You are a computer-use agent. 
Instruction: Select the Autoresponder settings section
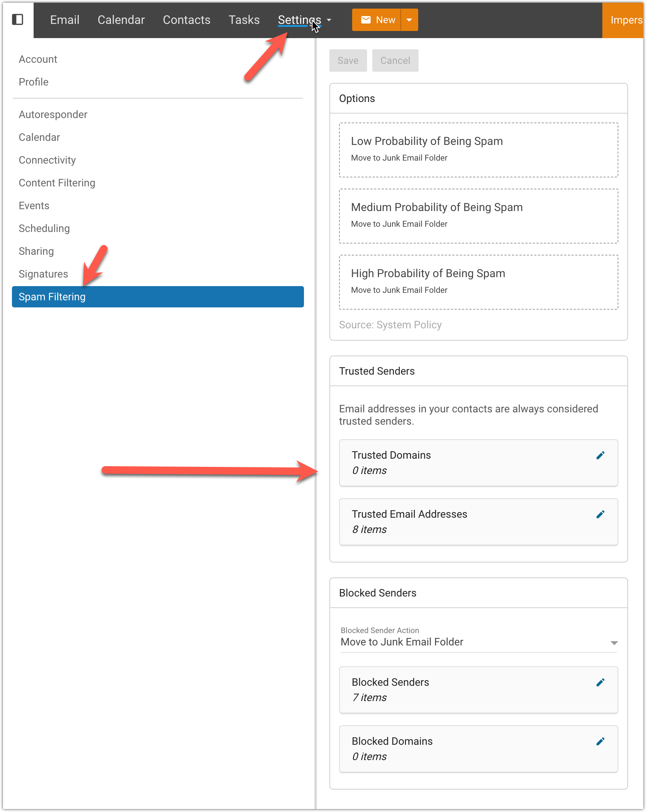point(53,115)
